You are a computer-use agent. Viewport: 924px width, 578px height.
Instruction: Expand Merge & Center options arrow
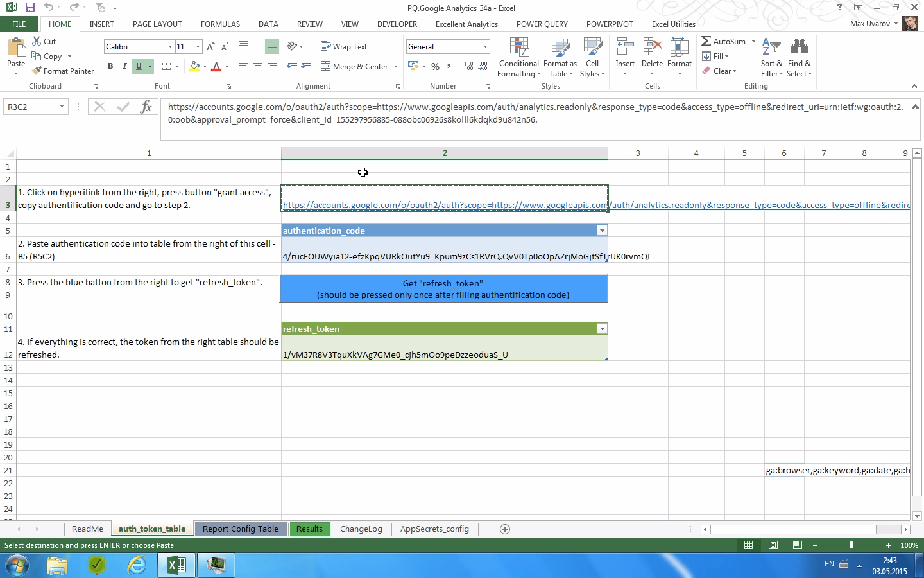[x=395, y=66]
